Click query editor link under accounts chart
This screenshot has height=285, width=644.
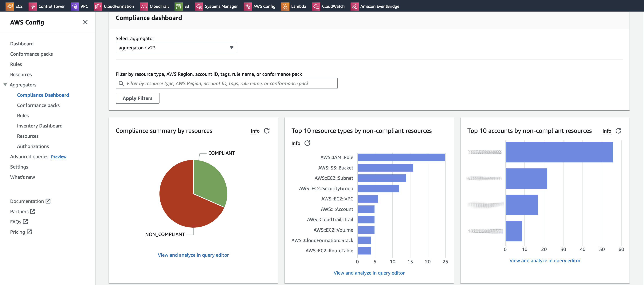[545, 260]
